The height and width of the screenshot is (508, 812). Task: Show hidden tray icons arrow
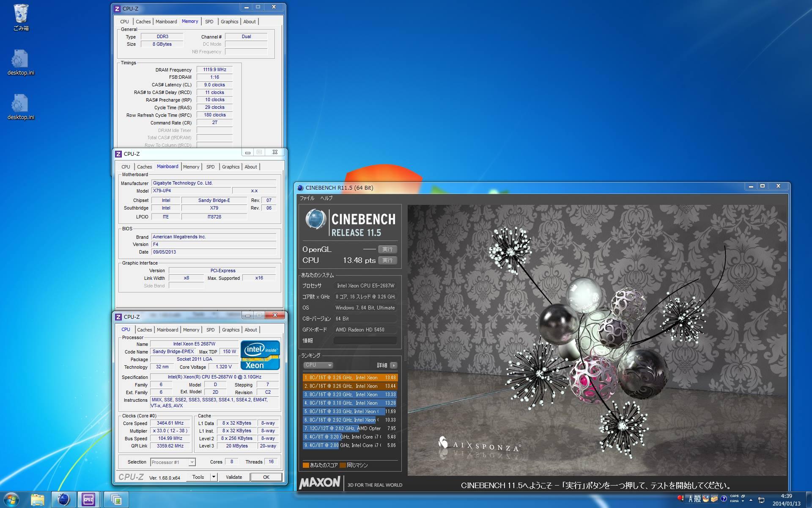pos(751,500)
